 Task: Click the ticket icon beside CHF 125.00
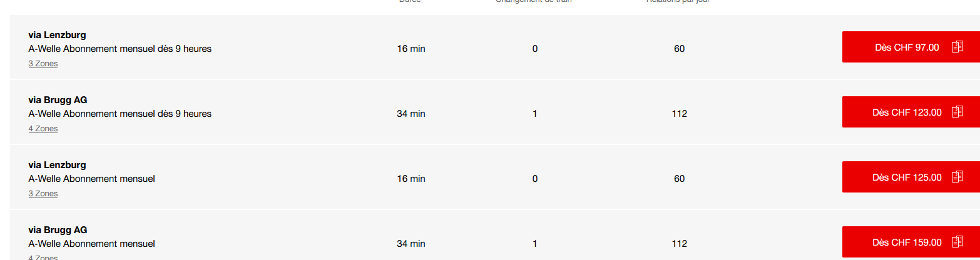pyautogui.click(x=957, y=177)
